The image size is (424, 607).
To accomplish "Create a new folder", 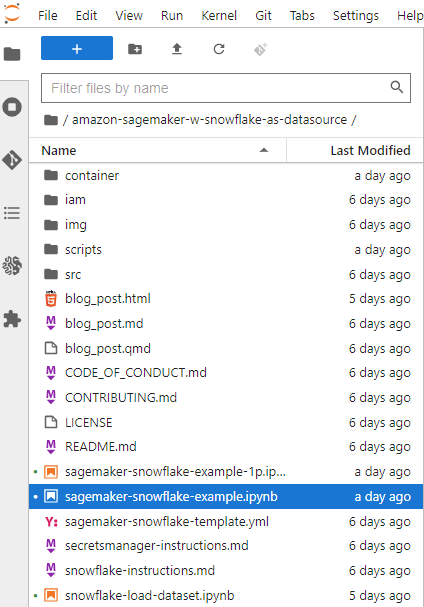I will [135, 49].
